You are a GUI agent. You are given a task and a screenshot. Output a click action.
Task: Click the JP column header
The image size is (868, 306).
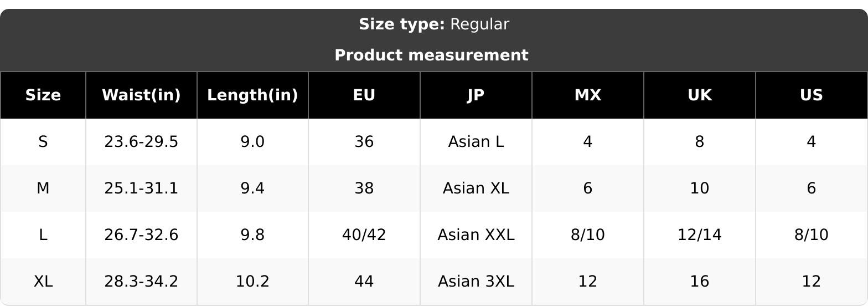coord(476,95)
